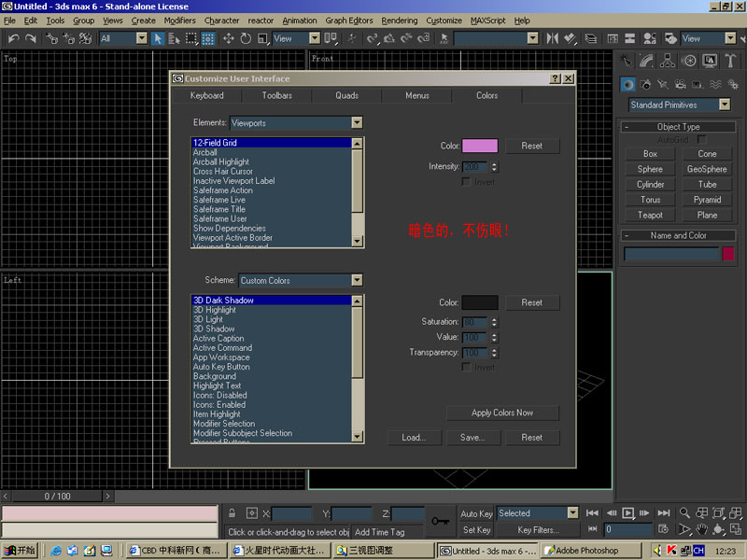Viewport: 747px width, 560px height.
Task: Select the Systems gears category icon
Action: tap(733, 85)
